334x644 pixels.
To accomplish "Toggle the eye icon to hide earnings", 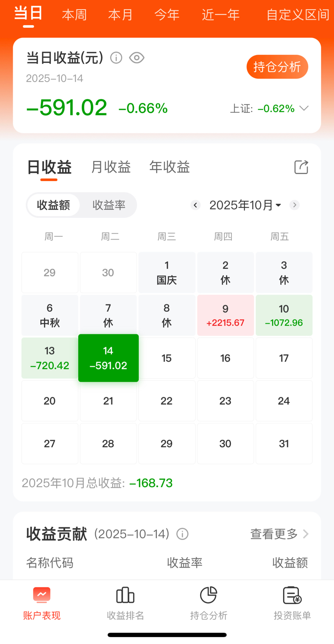I will [137, 58].
